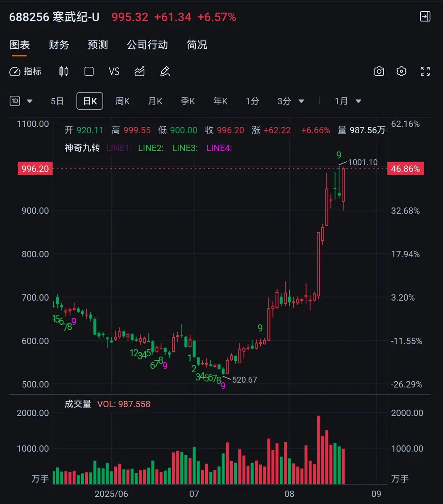This screenshot has width=443, height=504.
Task: Click the 46.86% percentage axis marker
Action: (405, 169)
